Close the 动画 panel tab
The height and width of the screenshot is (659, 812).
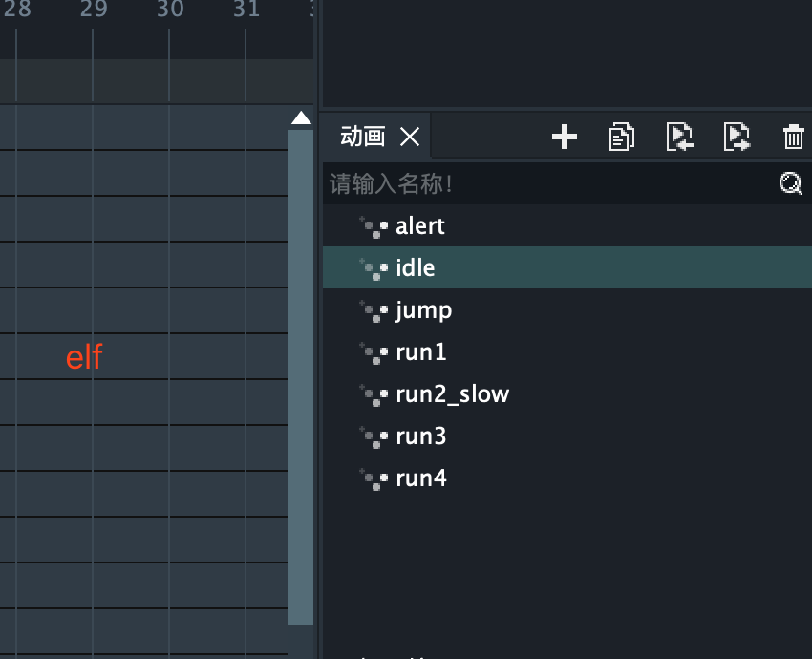pos(410,138)
